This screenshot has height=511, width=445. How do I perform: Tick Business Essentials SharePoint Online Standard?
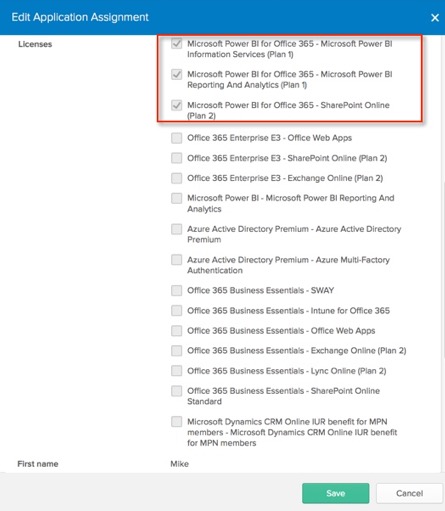177,391
